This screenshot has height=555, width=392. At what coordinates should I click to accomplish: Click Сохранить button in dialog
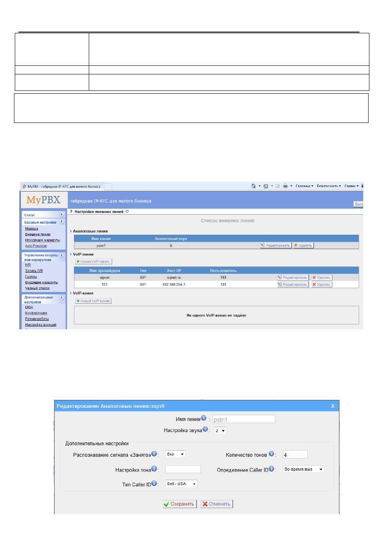[x=180, y=504]
